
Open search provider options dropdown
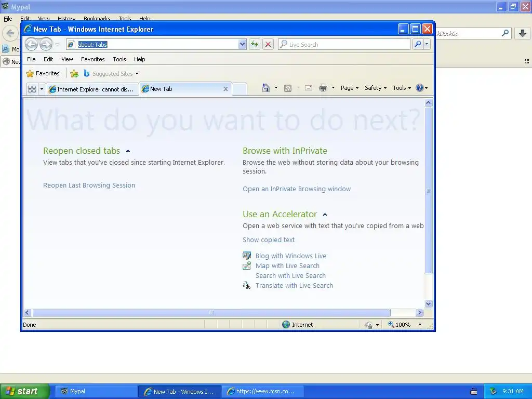[x=427, y=44]
